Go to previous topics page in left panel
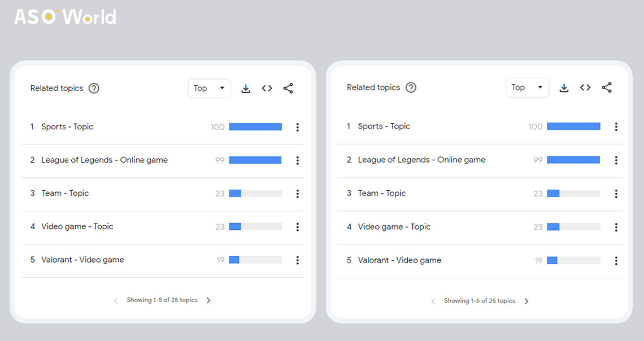 [x=116, y=300]
